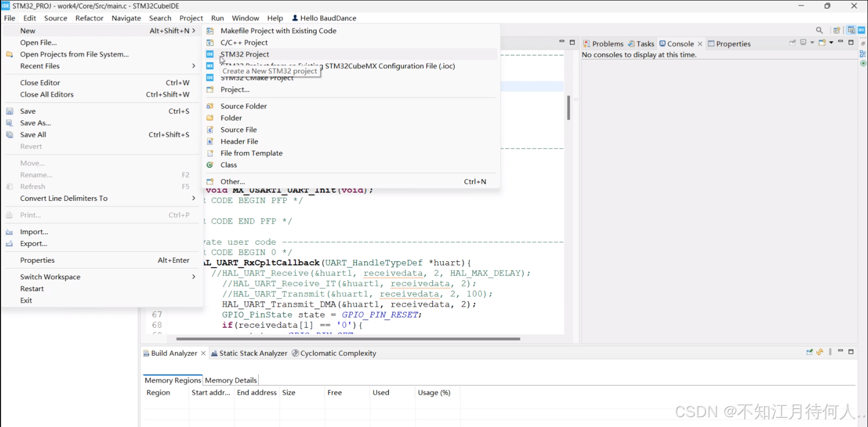Viewport: 868px width, 427px height.
Task: Choose Other... in New submenu
Action: point(350,182)
